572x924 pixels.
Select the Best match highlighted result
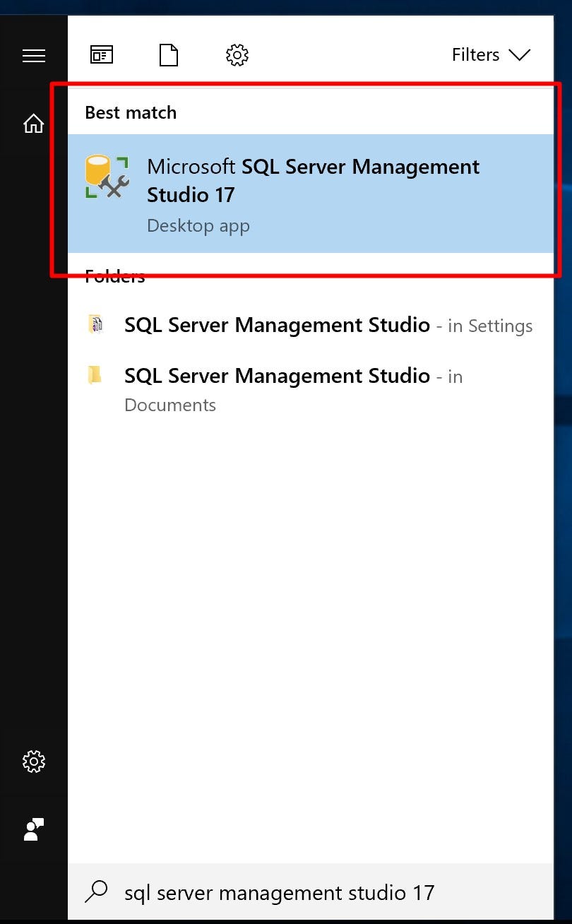pos(311,194)
